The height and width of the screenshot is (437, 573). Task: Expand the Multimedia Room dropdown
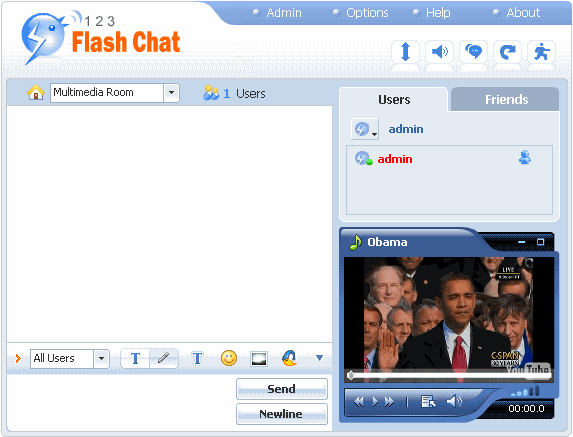(x=171, y=93)
